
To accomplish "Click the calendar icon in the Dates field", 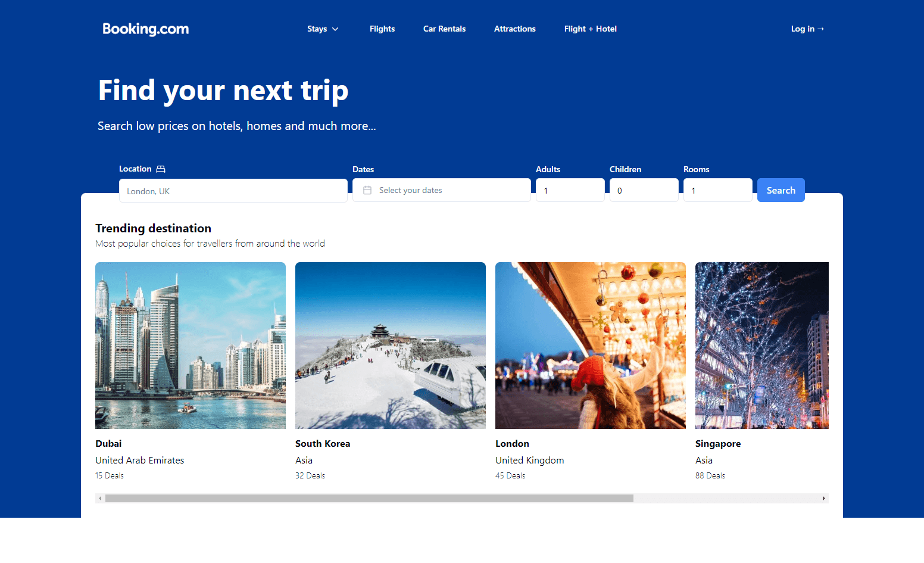I will click(367, 190).
